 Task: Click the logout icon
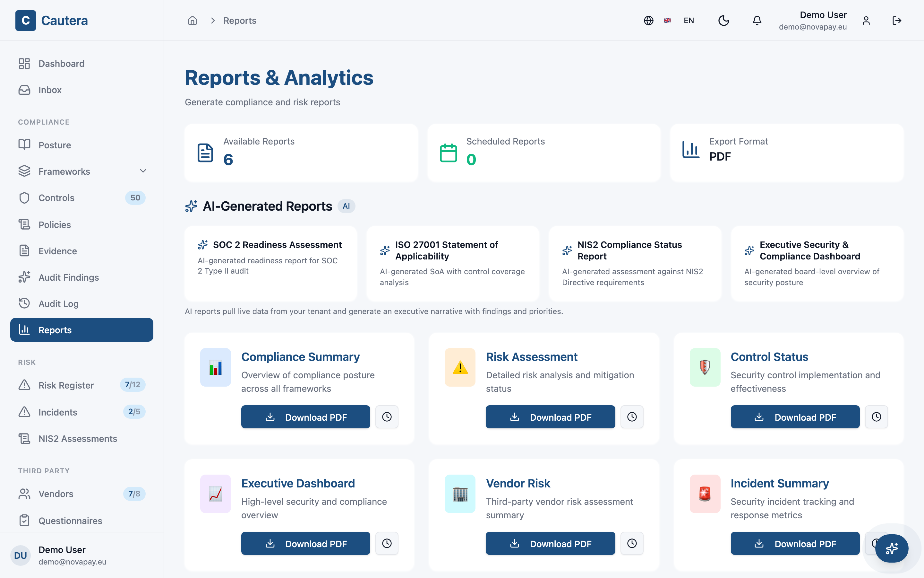click(896, 20)
